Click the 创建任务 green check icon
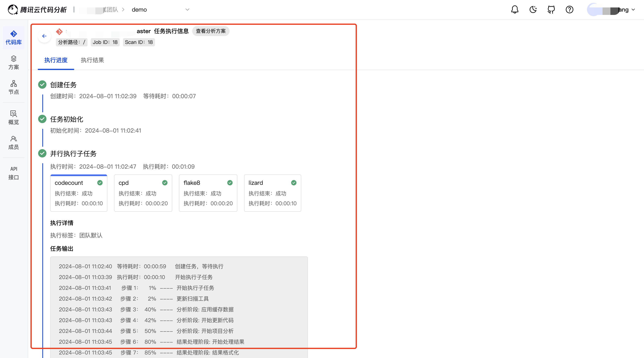644x358 pixels. click(42, 85)
